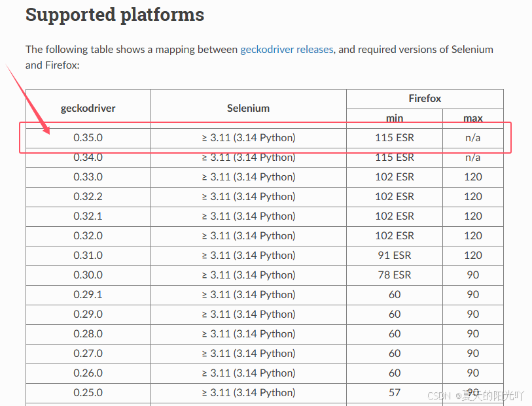Click the 90 max cell in 0.30.0 row
Image resolution: width=532 pixels, height=406 pixels.
(x=473, y=275)
